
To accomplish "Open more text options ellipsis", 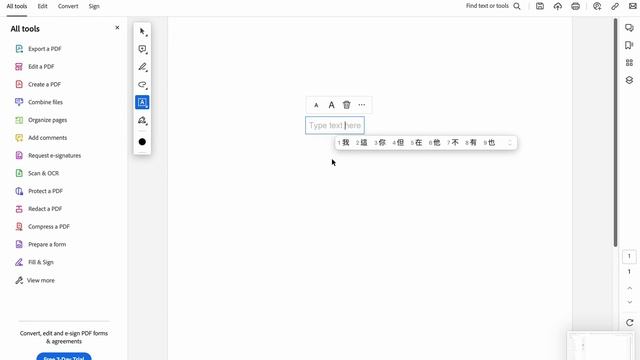I will pyautogui.click(x=362, y=105).
